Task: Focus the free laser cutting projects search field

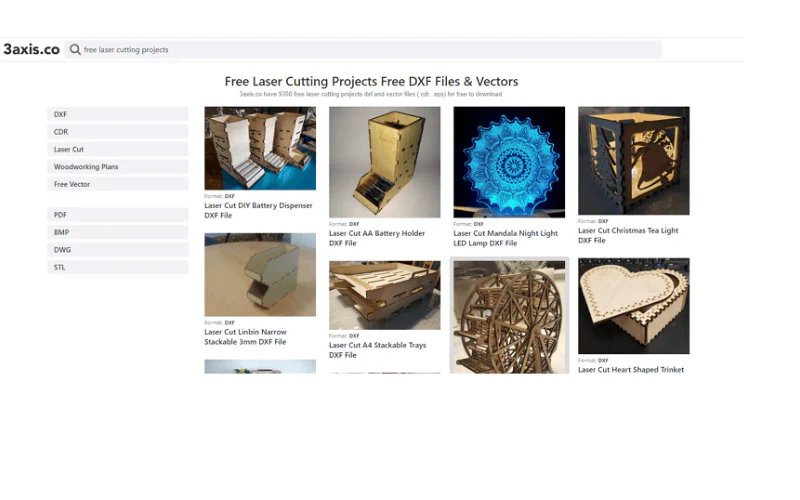Action: tap(363, 49)
